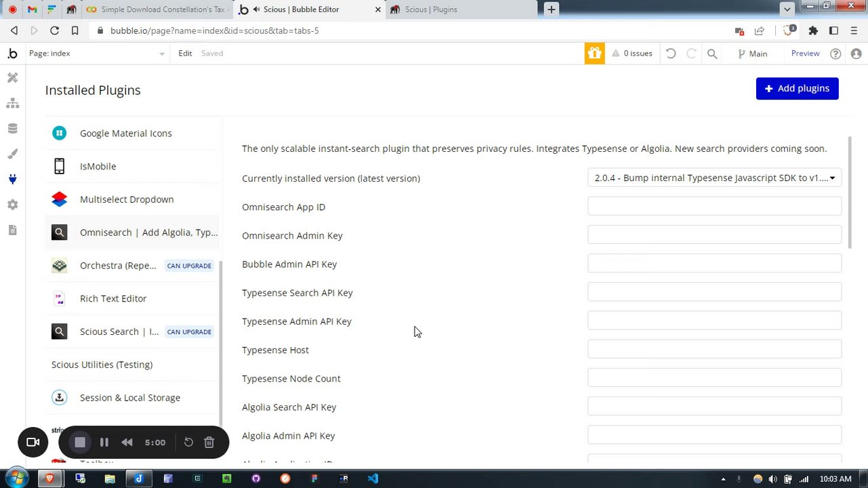Focus the Algolia Search API Key field

[714, 407]
